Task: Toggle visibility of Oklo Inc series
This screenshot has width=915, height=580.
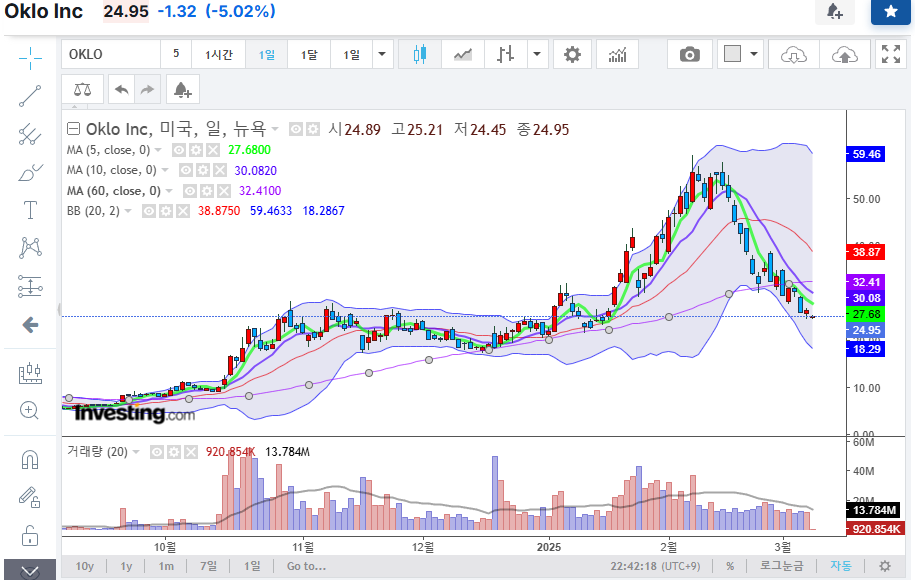Action: pos(296,129)
